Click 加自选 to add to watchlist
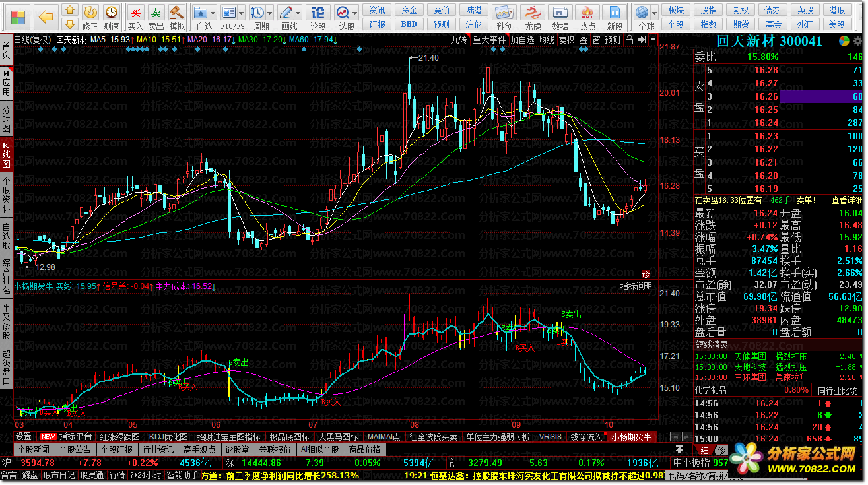Viewport: 868px width, 485px height. coord(522,40)
